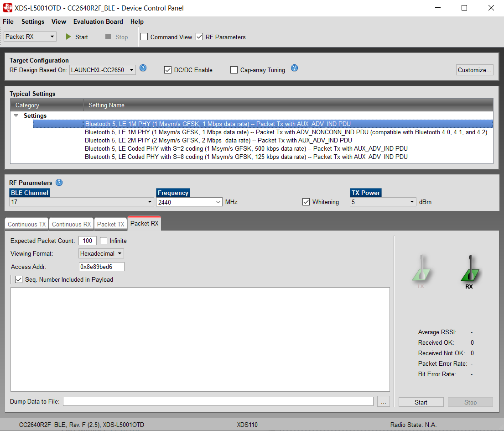
Task: Open the Settings menu
Action: [x=33, y=21]
